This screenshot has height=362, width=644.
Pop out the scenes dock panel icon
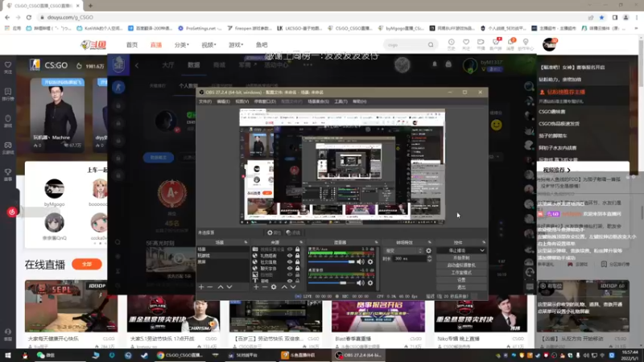pyautogui.click(x=246, y=243)
